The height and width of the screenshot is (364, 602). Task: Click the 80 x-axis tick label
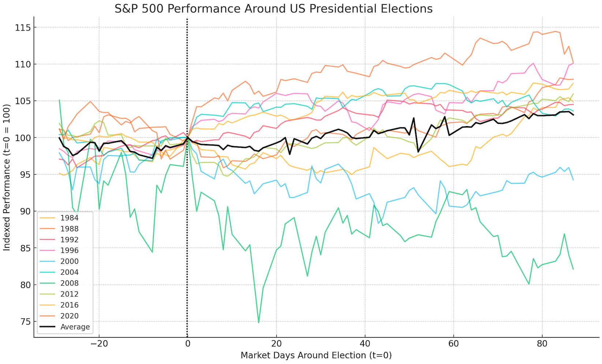point(542,344)
